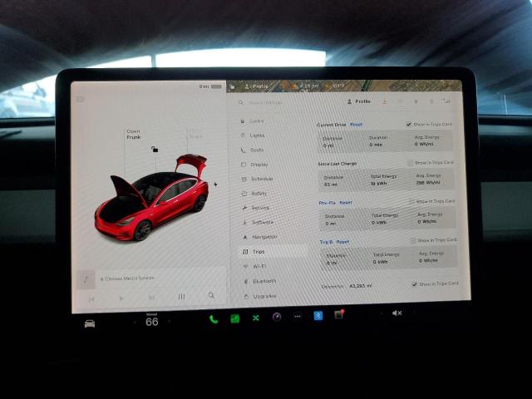This screenshot has width=532, height=399.
Task: Tap the battery indicator at top of car panel
Action: point(210,86)
